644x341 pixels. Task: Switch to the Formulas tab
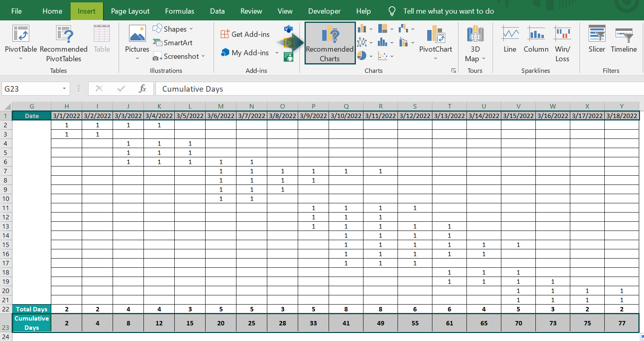[180, 11]
